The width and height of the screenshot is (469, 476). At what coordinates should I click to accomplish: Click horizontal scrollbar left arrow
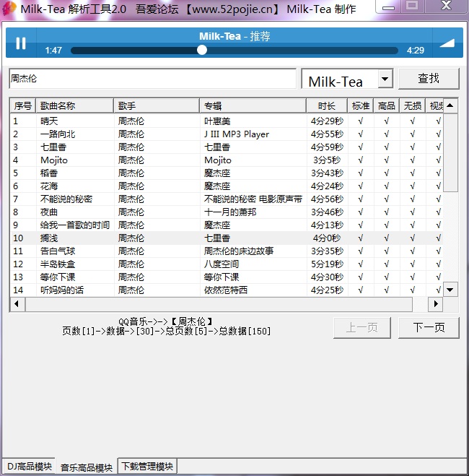click(x=17, y=304)
